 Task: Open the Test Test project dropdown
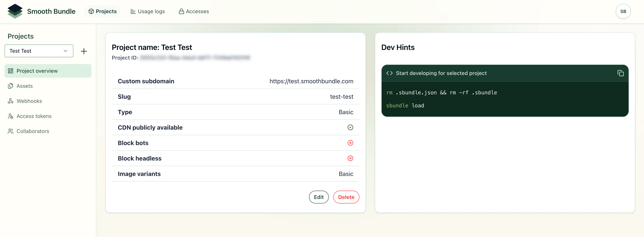[39, 51]
